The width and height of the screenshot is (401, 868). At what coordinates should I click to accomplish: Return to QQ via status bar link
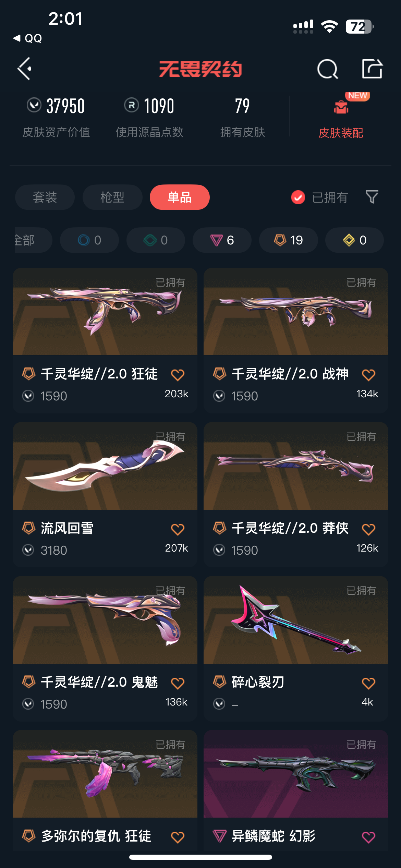(28, 38)
